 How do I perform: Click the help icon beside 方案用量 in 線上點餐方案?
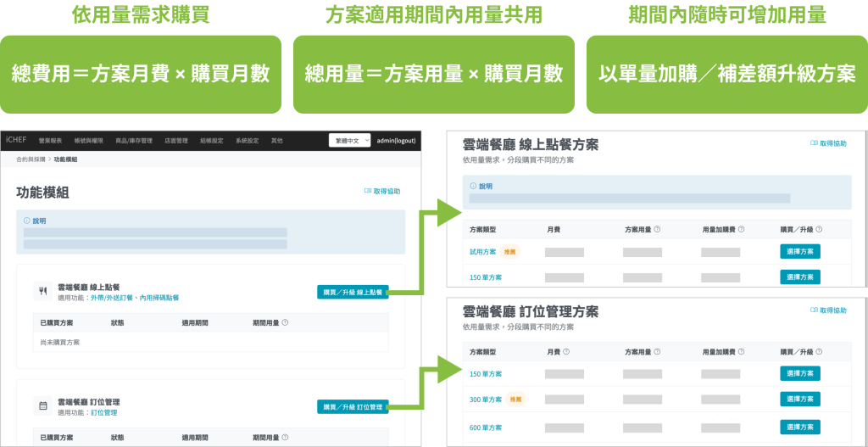click(x=657, y=229)
